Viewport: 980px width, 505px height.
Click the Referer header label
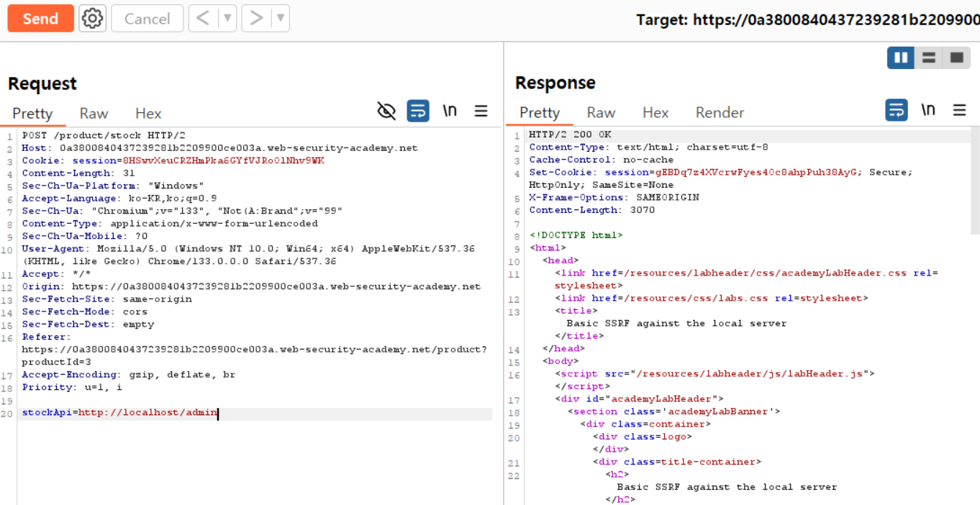(46, 337)
